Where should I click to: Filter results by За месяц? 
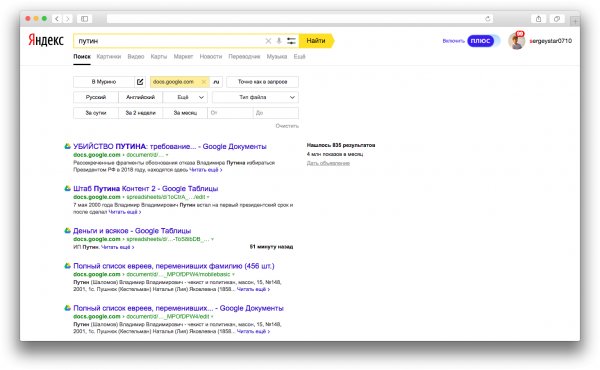click(x=185, y=113)
